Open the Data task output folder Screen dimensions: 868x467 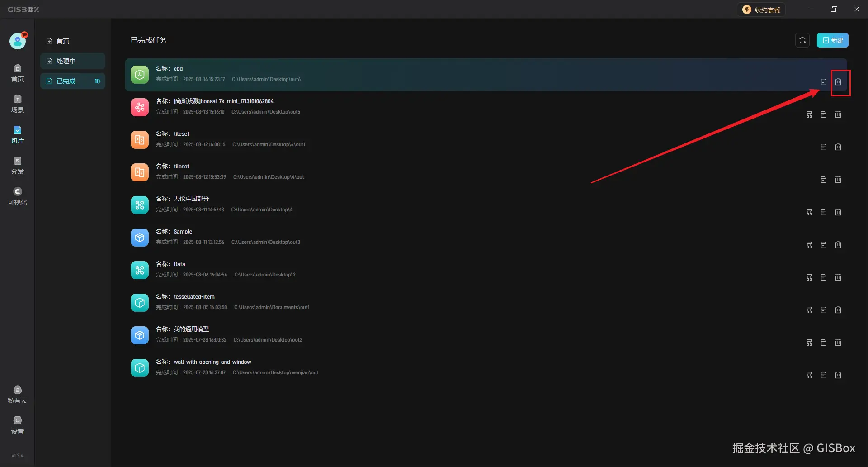[x=824, y=277]
